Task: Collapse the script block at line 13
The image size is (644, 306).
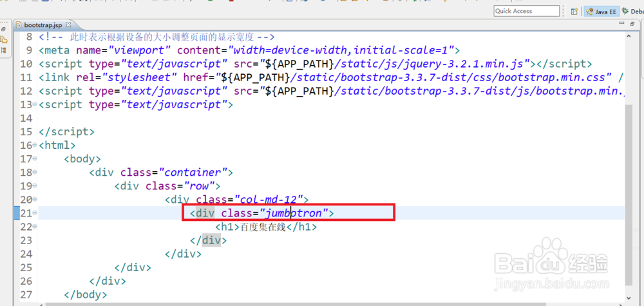Action: 35,105
